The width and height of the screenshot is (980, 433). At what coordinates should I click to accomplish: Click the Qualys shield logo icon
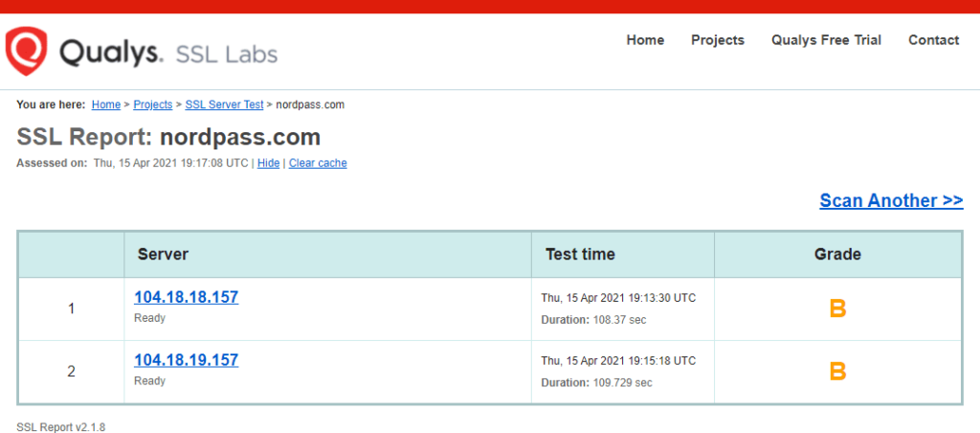pos(26,51)
